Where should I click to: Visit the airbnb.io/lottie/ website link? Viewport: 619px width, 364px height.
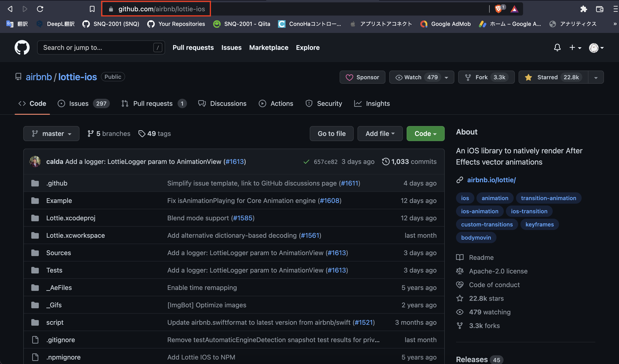pos(491,180)
